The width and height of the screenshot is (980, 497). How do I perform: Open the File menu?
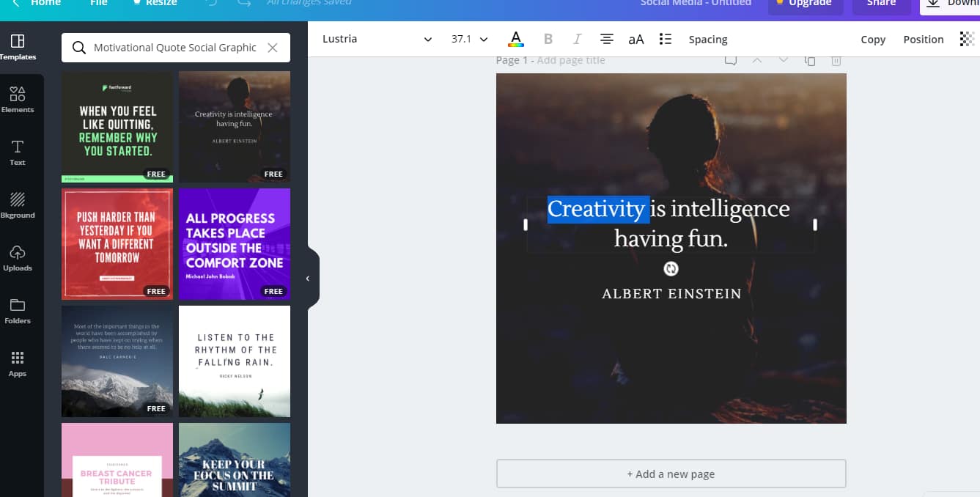tap(99, 3)
